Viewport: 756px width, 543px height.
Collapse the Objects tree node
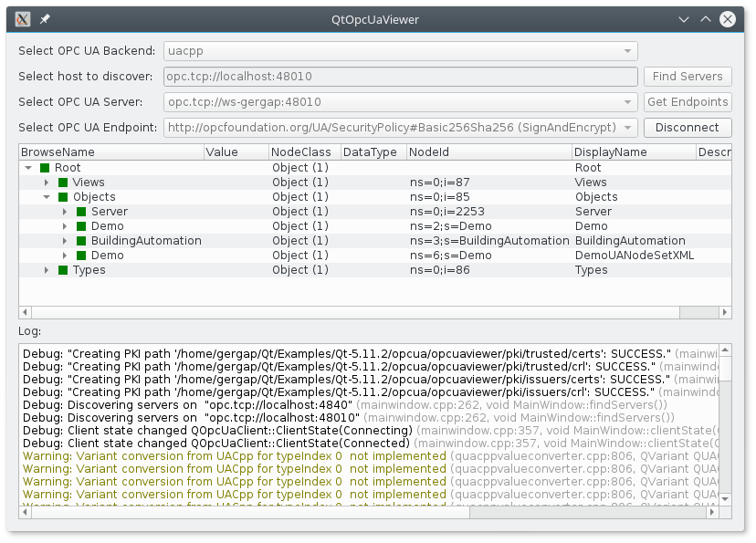click(x=47, y=197)
